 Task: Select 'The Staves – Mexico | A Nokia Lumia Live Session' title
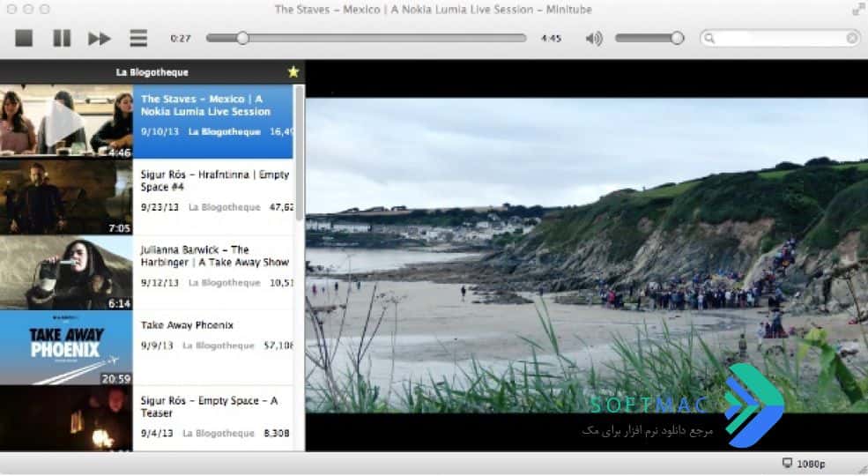(205, 105)
